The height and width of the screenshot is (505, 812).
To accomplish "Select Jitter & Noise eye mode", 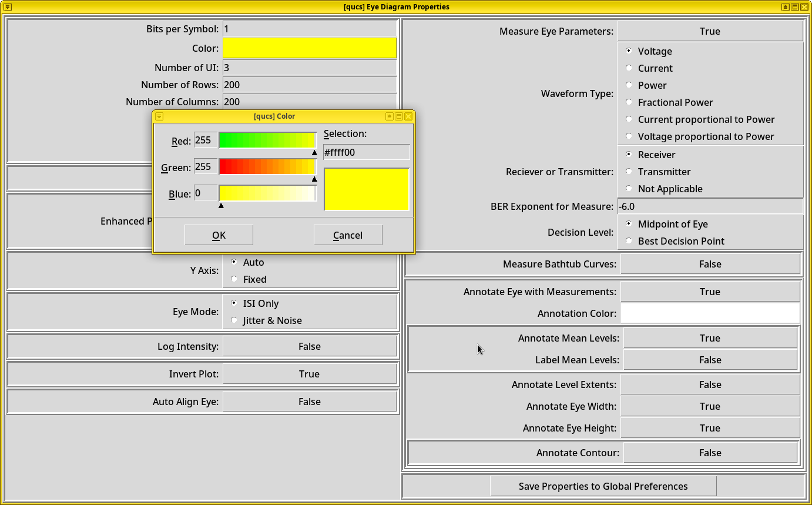I will (234, 320).
